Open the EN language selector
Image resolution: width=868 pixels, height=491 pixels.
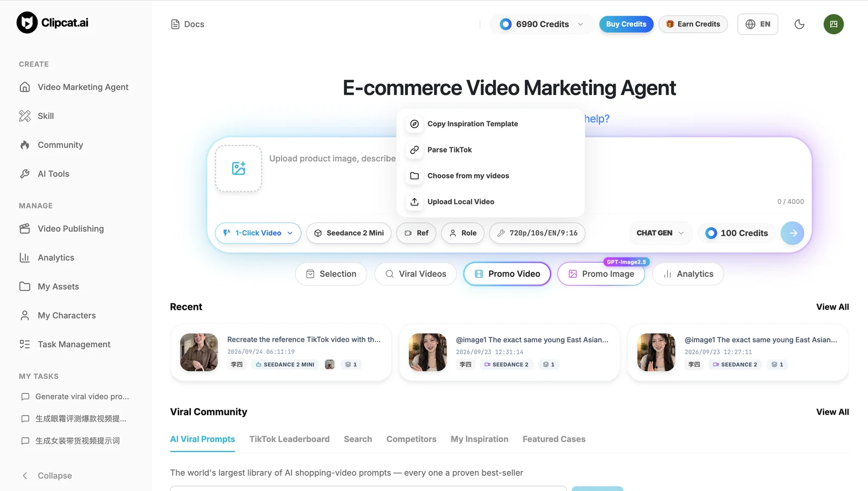[x=757, y=24]
